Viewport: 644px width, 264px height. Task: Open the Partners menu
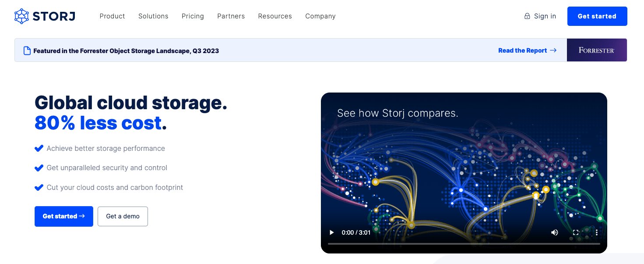231,16
